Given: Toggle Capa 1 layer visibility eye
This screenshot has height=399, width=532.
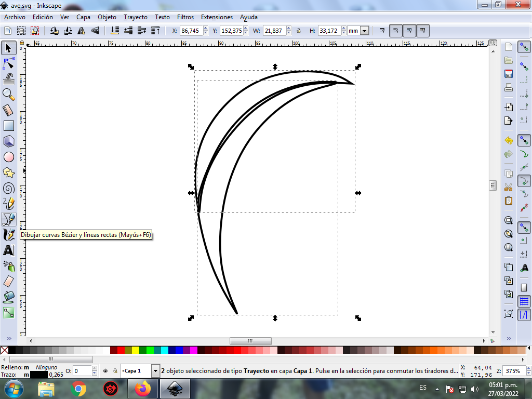Looking at the screenshot, I should click(x=105, y=371).
